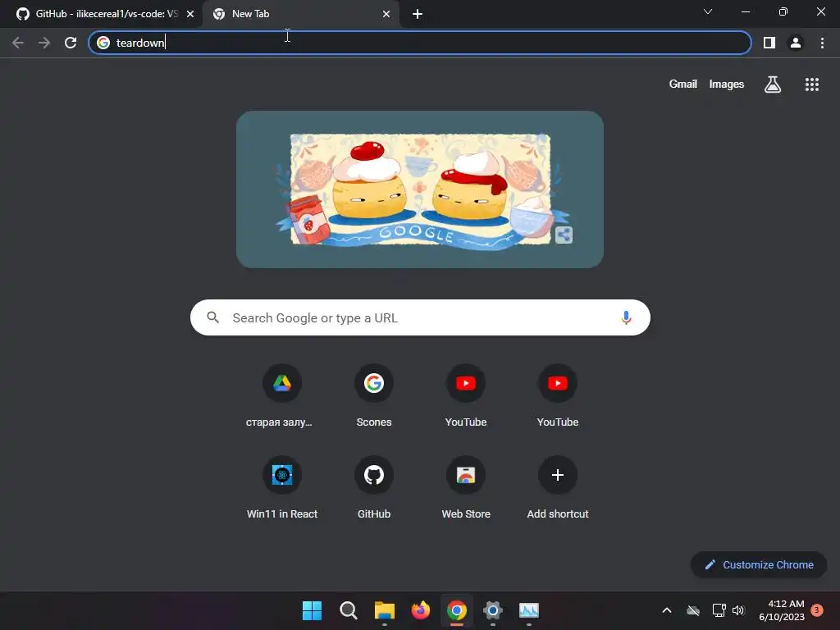Open network display tray icon
The image size is (840, 630).
(719, 610)
